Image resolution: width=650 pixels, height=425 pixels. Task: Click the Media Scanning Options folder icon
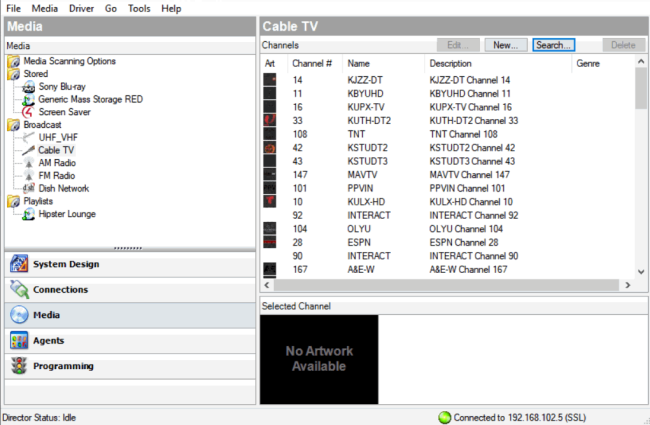[x=13, y=61]
